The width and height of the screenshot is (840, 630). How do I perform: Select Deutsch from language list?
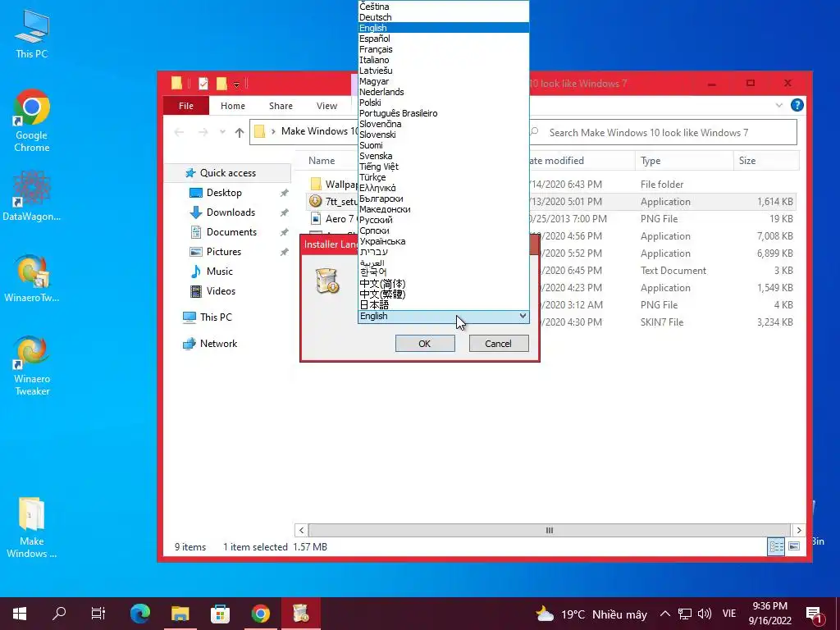pyautogui.click(x=444, y=17)
